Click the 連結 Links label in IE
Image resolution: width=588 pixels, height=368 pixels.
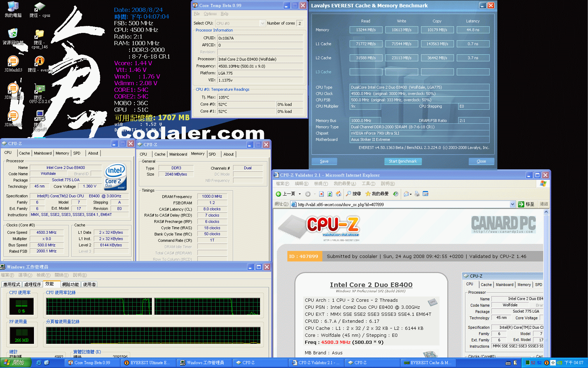click(544, 204)
